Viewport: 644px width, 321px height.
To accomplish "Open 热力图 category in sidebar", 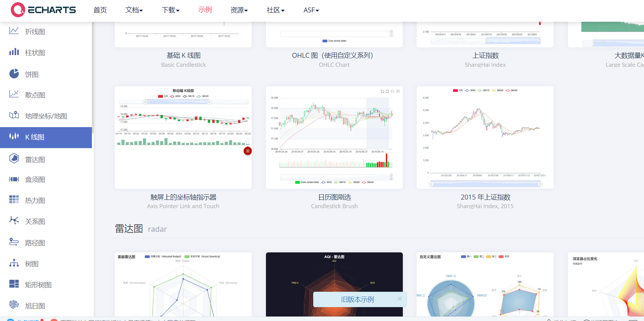I will tap(46, 200).
